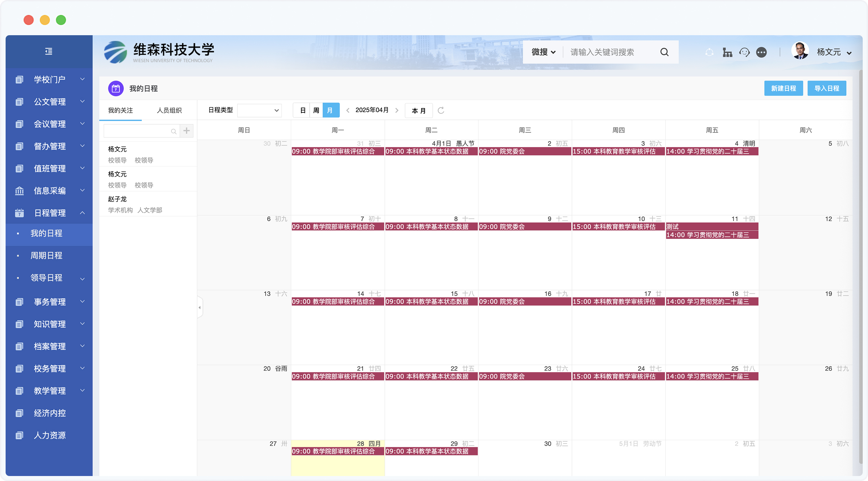Open 14:00 学习贯彻 event on April 25

point(712,377)
